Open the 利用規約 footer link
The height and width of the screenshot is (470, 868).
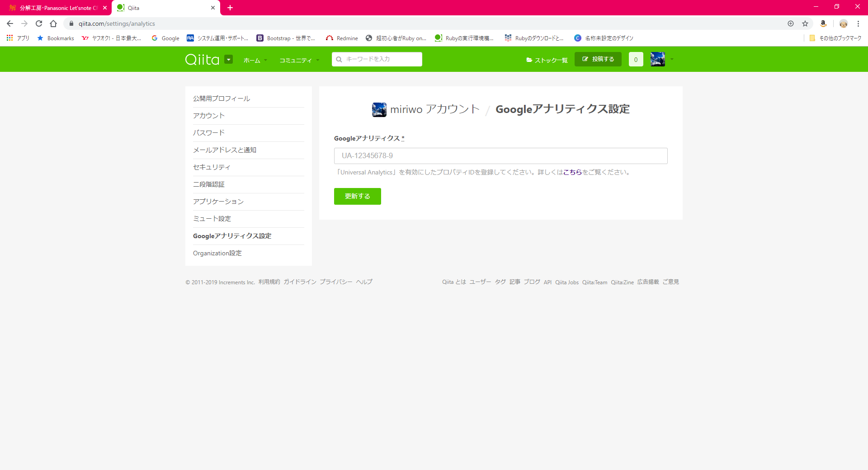[x=269, y=282]
